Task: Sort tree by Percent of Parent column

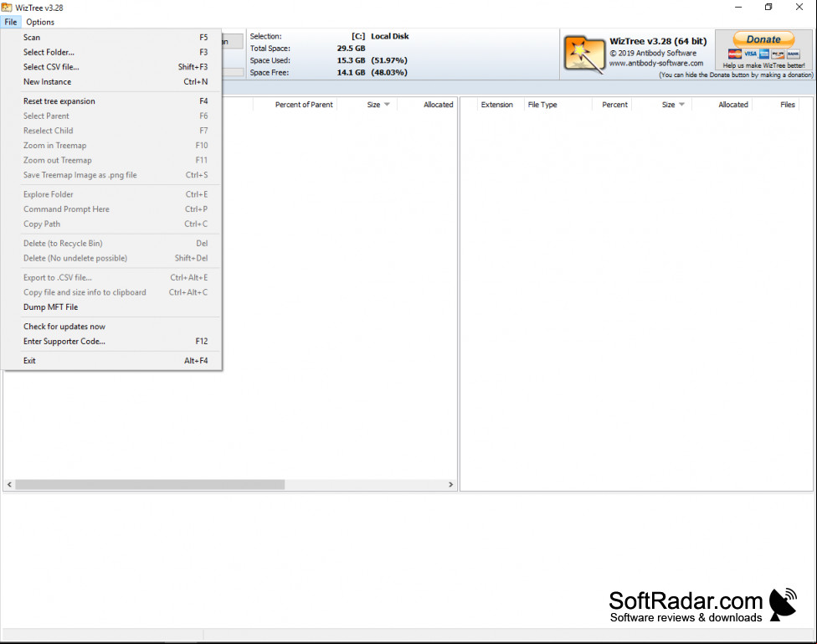Action: point(295,105)
